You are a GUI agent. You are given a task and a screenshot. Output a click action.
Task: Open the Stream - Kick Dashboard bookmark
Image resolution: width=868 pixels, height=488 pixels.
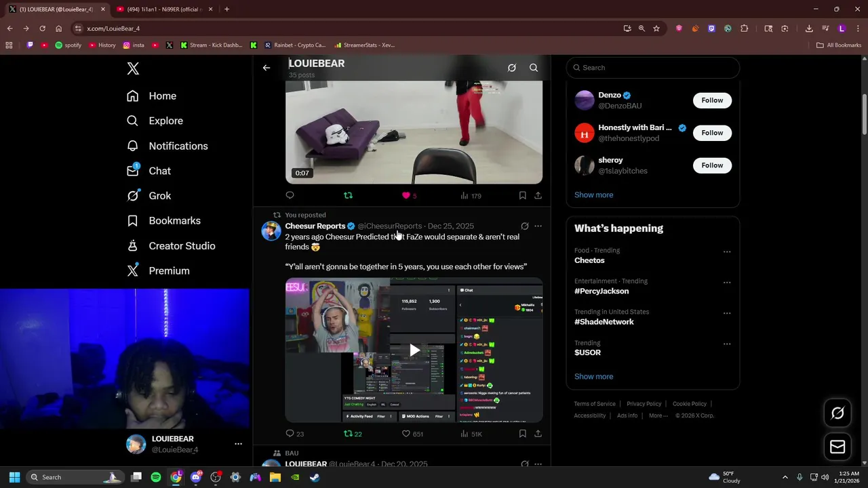[x=210, y=45]
